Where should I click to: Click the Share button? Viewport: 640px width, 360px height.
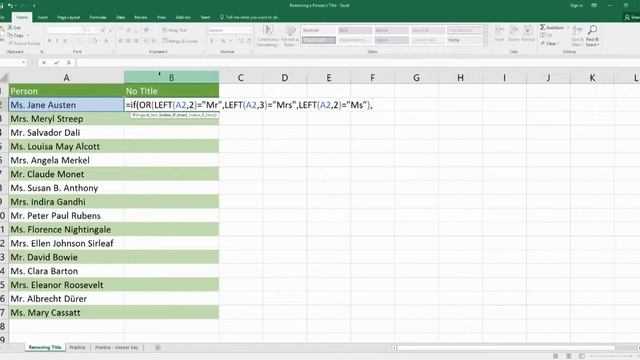pyautogui.click(x=631, y=17)
